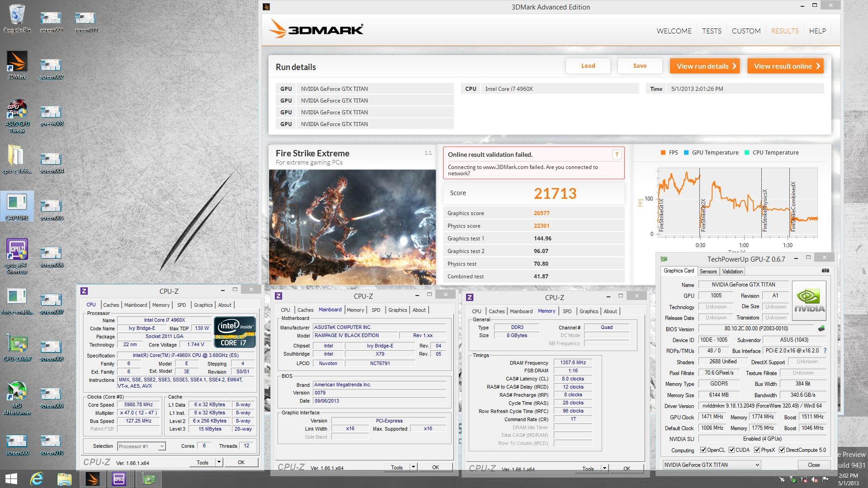The height and width of the screenshot is (488, 868).
Task: Launch MSI Afterburner desktop icon
Action: click(x=17, y=398)
